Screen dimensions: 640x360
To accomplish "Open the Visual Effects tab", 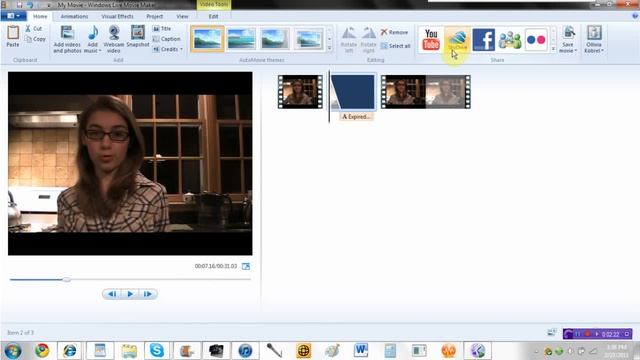I will point(117,16).
